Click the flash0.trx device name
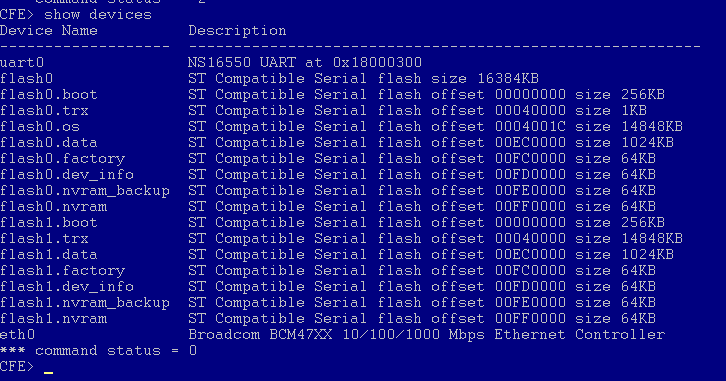Image resolution: width=726 pixels, height=381 pixels. [x=44, y=111]
